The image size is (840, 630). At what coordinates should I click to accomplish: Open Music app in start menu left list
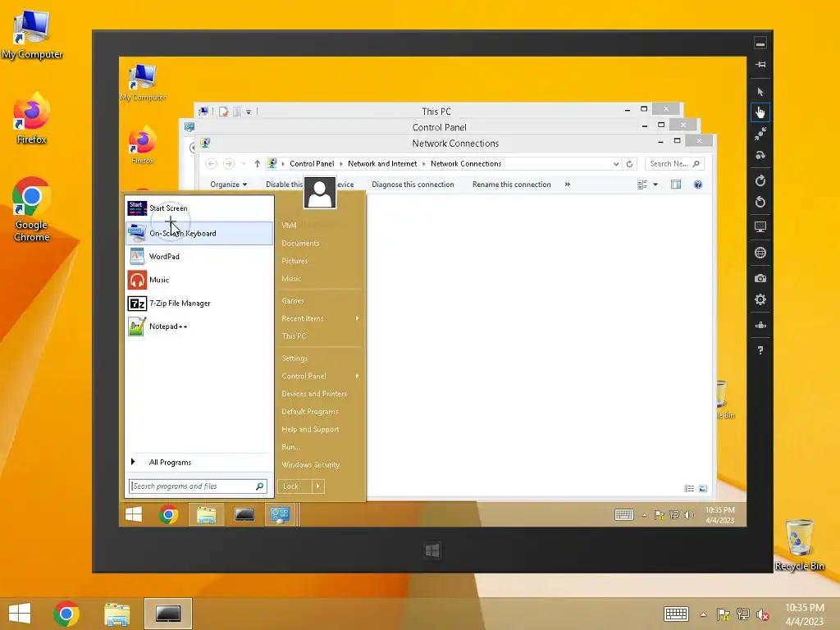pos(199,280)
